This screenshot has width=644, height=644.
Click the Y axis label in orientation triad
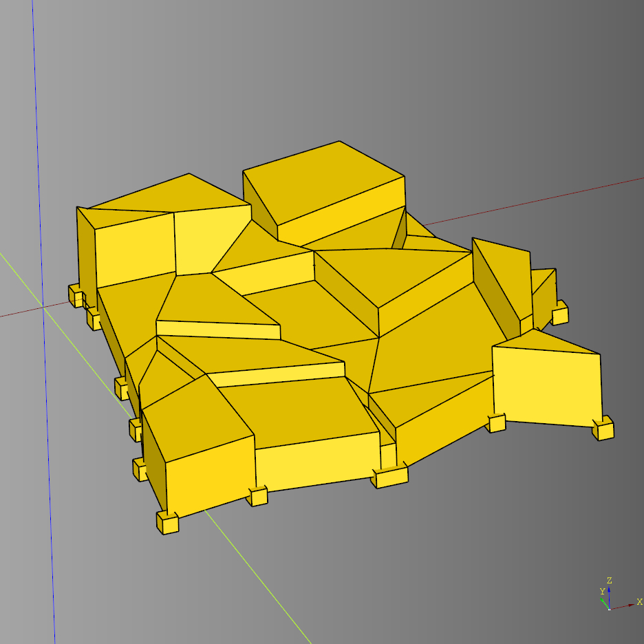[x=602, y=591]
